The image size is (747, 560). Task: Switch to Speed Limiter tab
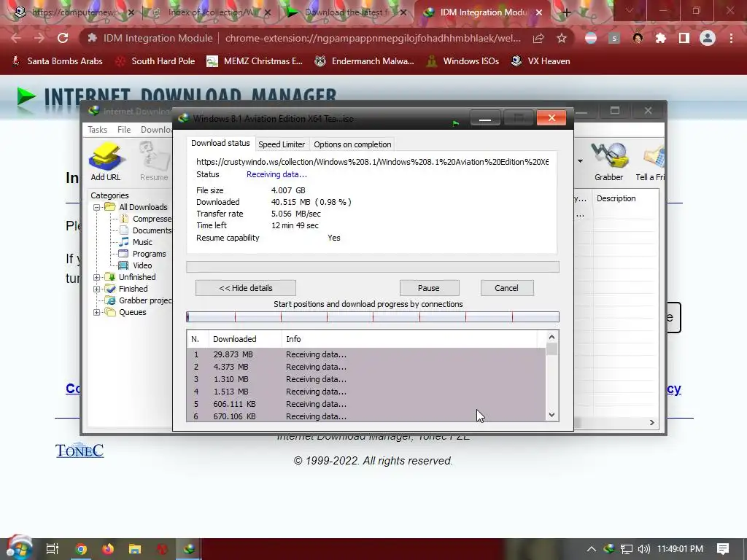tap(282, 144)
